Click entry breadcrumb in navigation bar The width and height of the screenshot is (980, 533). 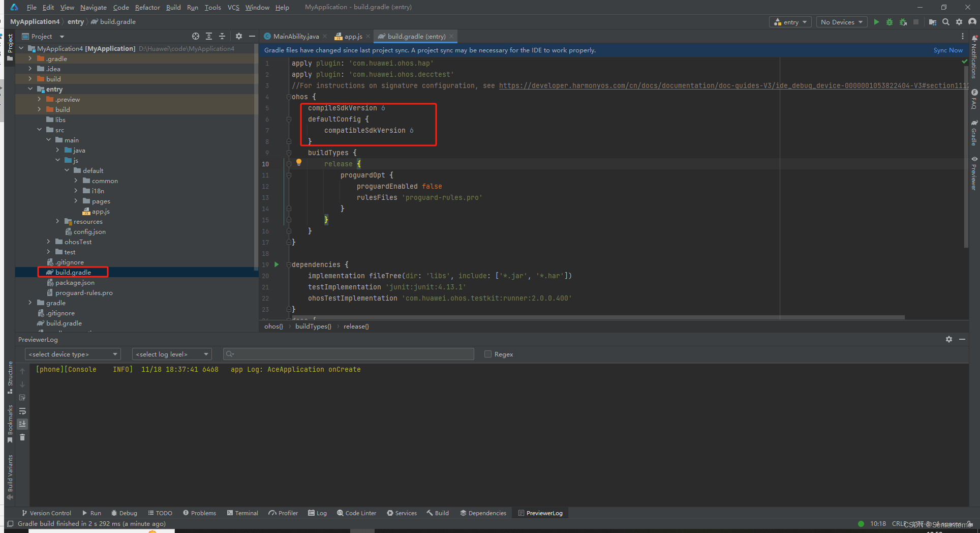(x=76, y=21)
